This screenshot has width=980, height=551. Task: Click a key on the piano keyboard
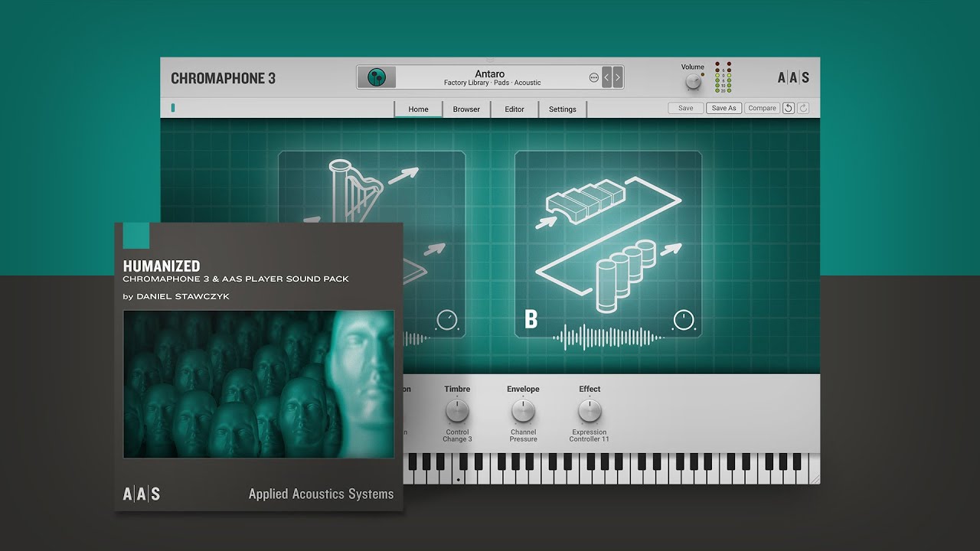click(612, 467)
